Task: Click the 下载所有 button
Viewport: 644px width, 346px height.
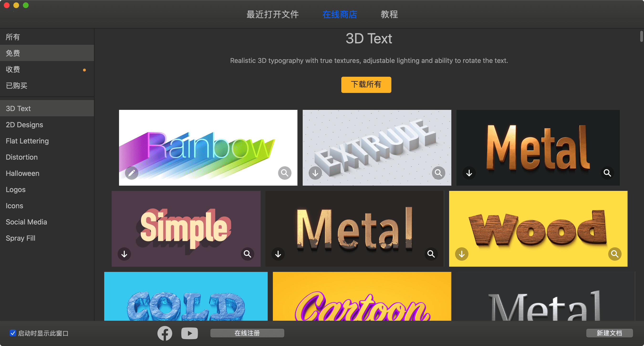Action: point(366,85)
